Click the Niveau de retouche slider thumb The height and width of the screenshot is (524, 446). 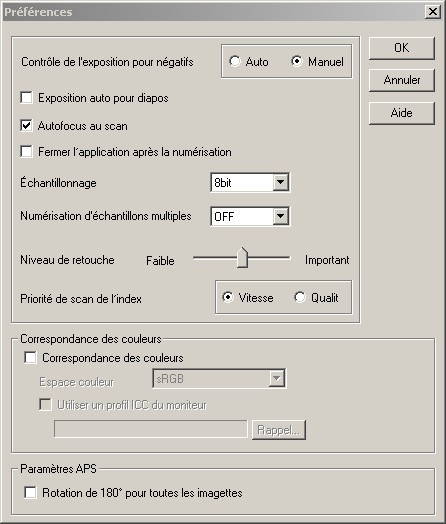242,258
